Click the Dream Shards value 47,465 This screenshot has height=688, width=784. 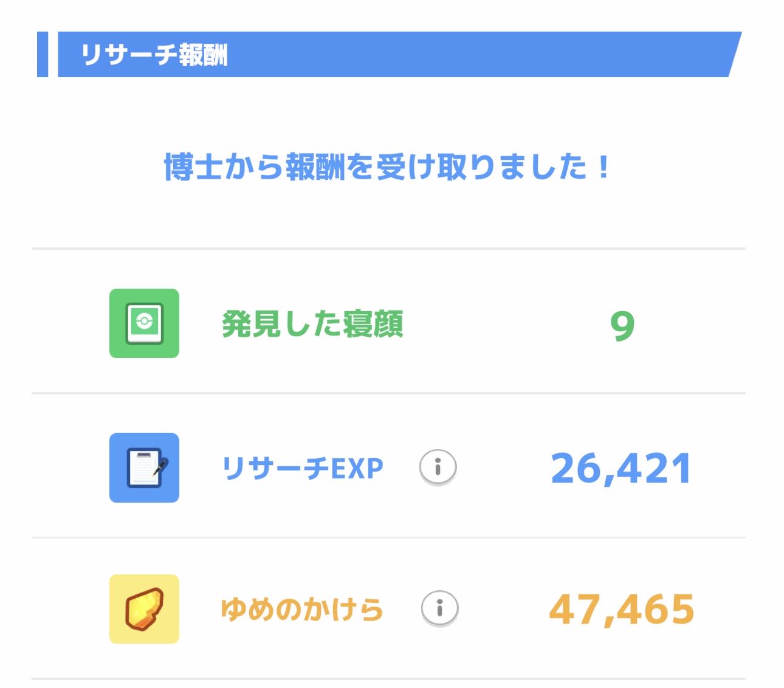pyautogui.click(x=621, y=610)
